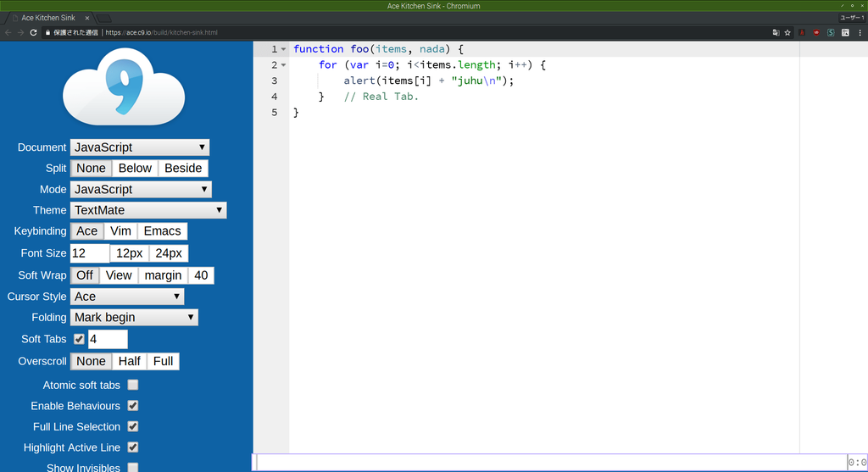Click the 'function' keyword on line 1
This screenshot has height=472, width=868.
tap(319, 49)
